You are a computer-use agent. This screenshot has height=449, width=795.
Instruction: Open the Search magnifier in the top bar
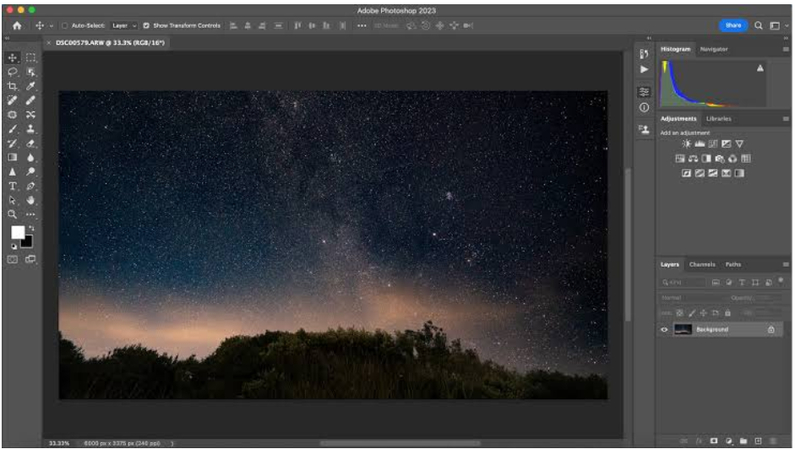tap(758, 25)
